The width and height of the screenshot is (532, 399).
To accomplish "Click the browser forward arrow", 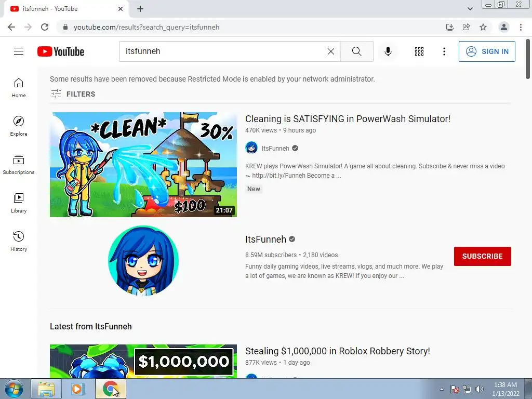I will click(28, 27).
